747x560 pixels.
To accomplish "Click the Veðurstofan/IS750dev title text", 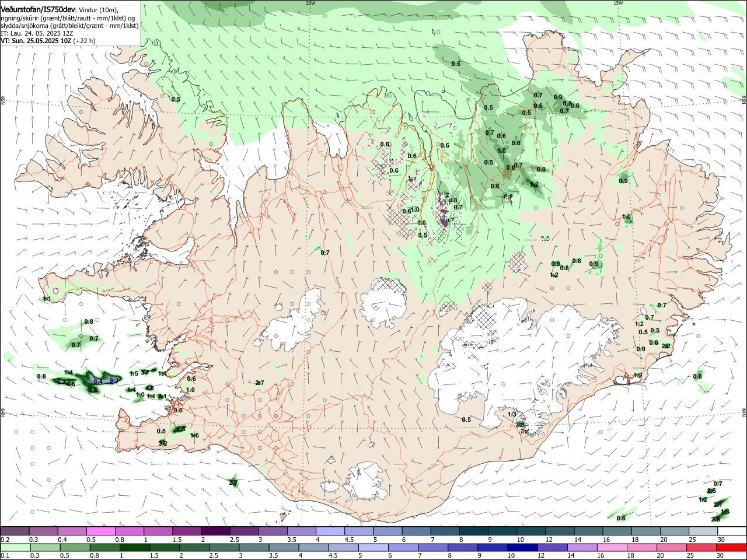I will 38,10.
